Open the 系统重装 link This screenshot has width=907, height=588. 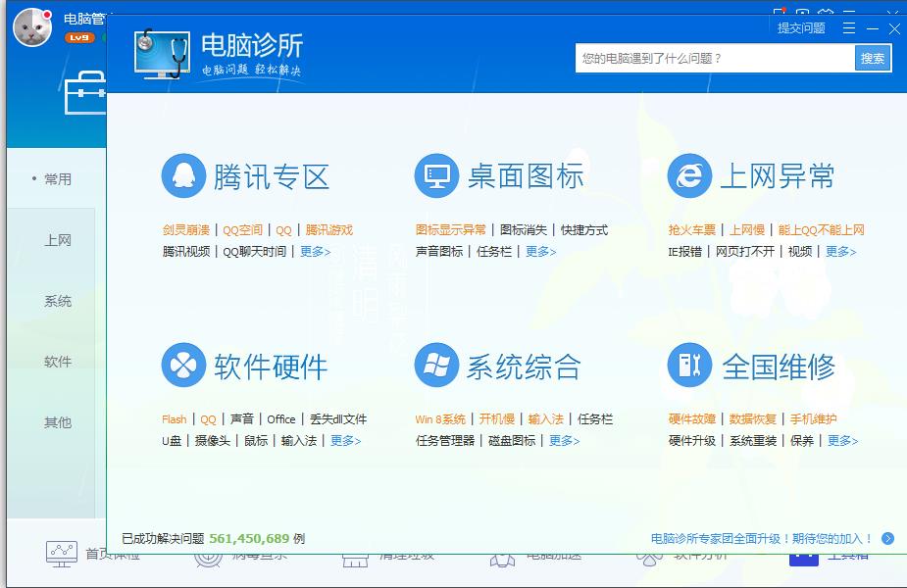[752, 441]
